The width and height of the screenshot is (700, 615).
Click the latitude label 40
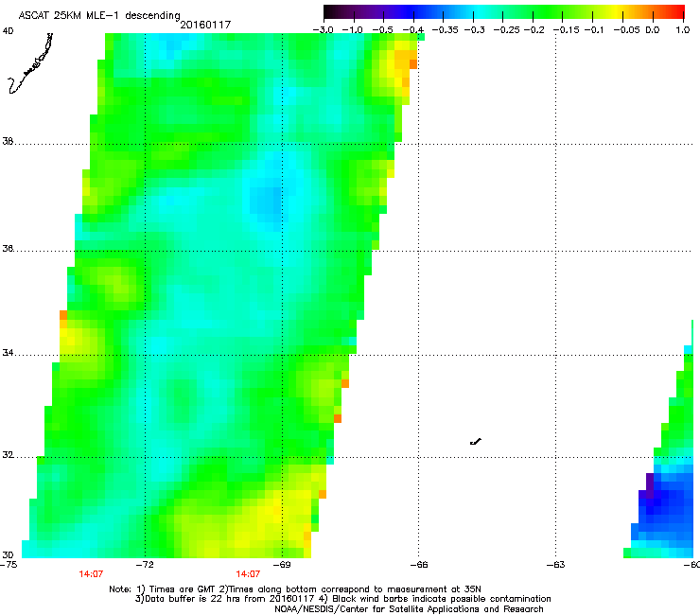click(x=8, y=31)
